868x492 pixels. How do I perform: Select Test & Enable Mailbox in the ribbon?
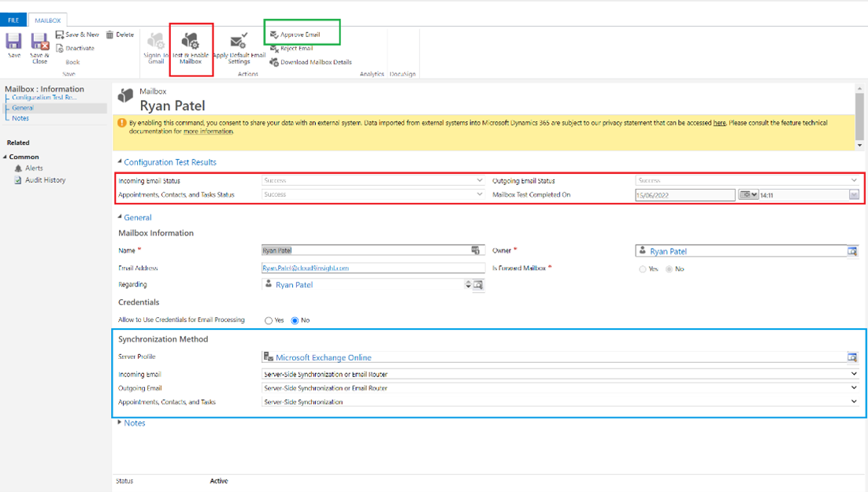[x=191, y=49]
